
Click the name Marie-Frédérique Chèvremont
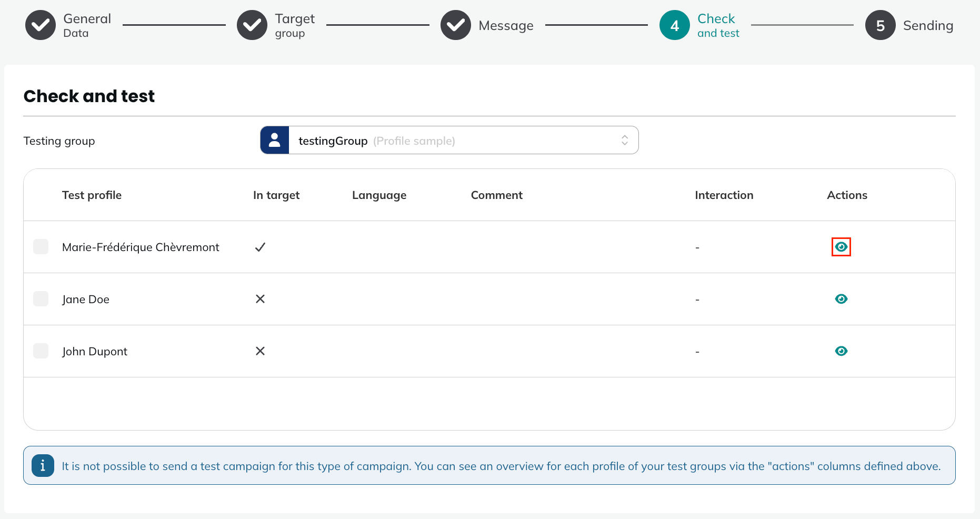tap(141, 247)
